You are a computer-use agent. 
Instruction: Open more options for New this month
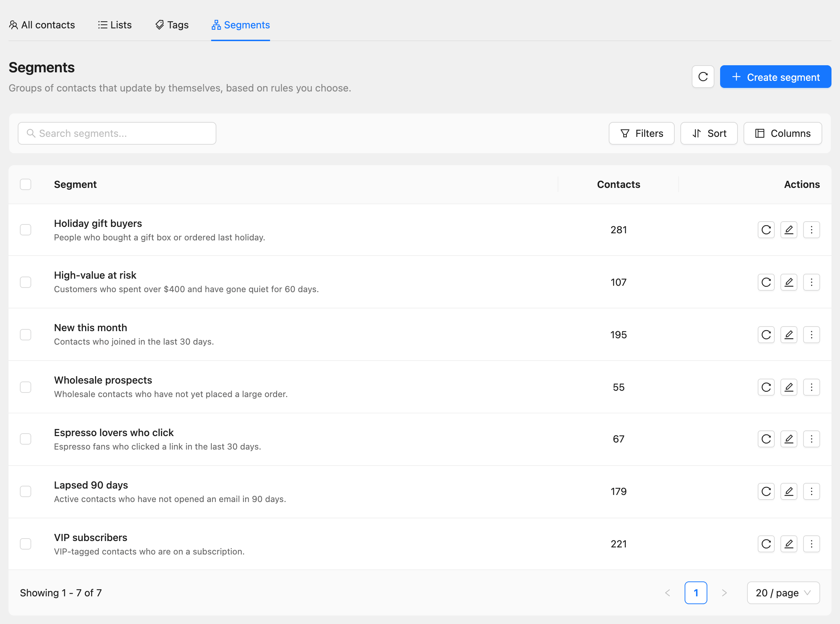tap(811, 335)
